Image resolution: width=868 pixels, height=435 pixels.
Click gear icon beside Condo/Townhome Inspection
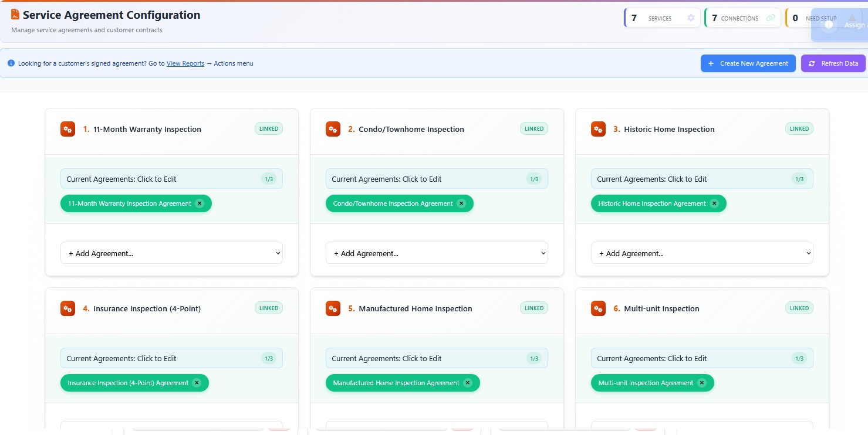(333, 129)
